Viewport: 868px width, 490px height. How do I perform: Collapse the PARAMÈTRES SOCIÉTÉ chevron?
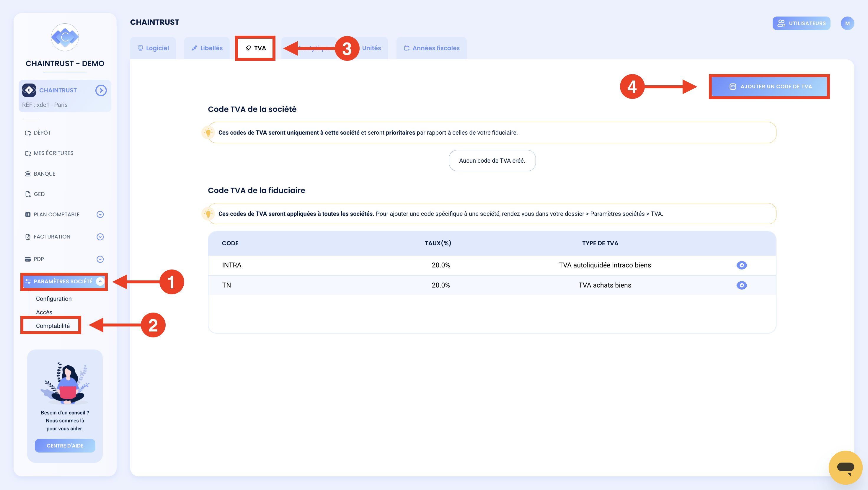point(100,281)
